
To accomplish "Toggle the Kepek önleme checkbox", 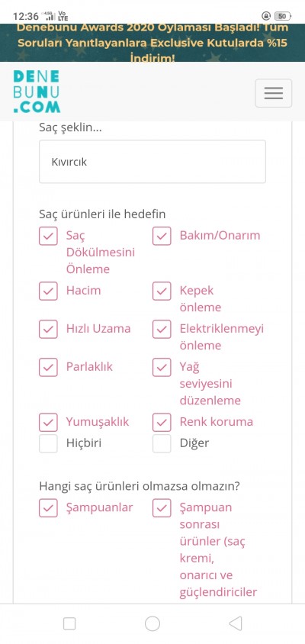I will (x=162, y=291).
